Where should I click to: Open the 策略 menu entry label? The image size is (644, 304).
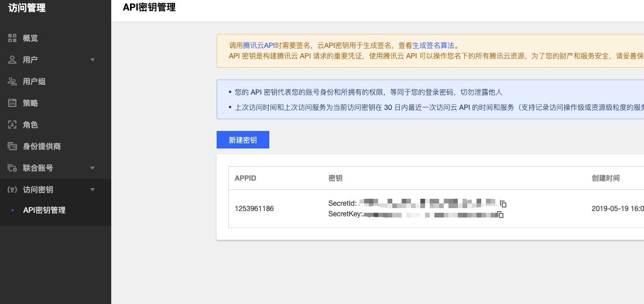[x=30, y=103]
